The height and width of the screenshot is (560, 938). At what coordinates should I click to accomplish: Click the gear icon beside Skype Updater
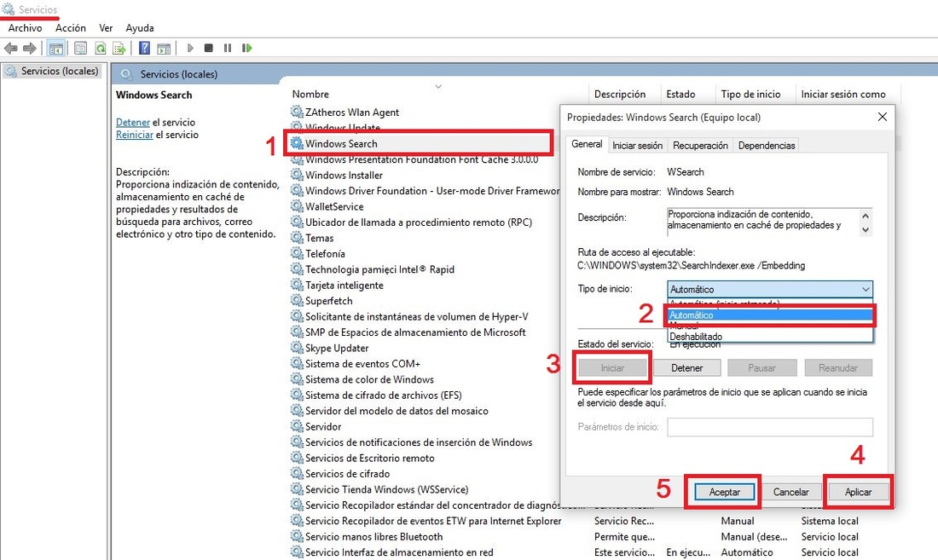pyautogui.click(x=297, y=348)
